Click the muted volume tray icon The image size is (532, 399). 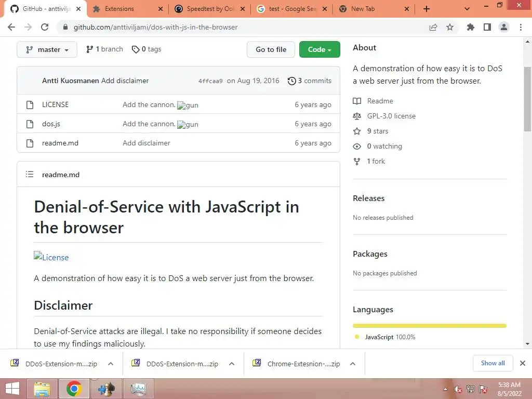[x=458, y=389]
